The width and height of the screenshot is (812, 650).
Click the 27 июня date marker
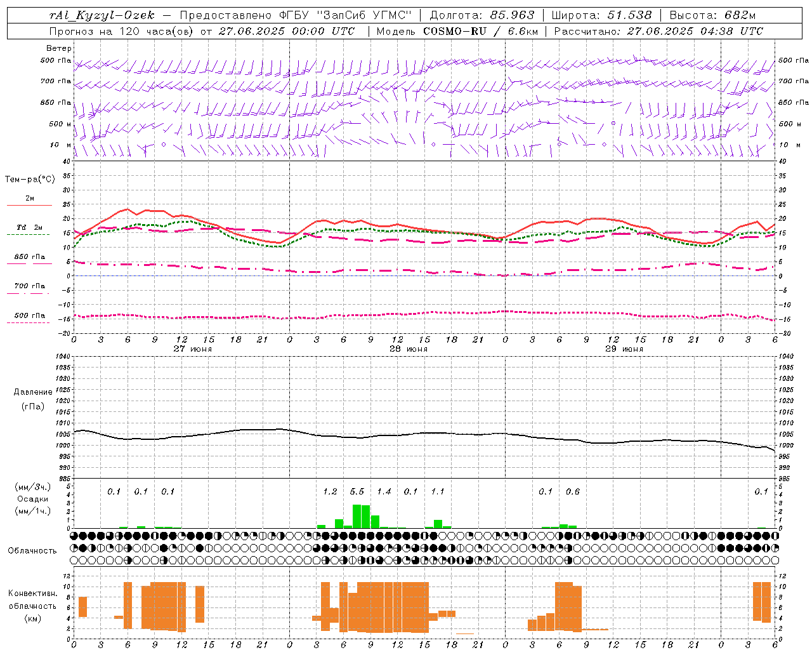click(193, 349)
